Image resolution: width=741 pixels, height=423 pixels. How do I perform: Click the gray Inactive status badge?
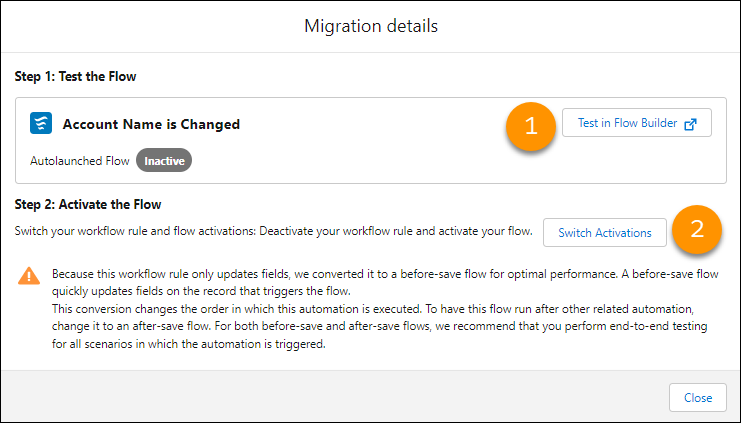pos(163,160)
